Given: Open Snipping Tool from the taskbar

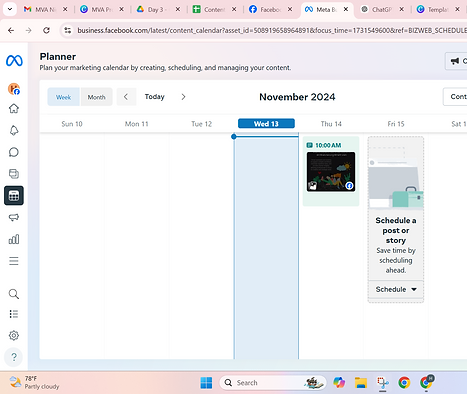Looking at the screenshot, I should coord(383,383).
